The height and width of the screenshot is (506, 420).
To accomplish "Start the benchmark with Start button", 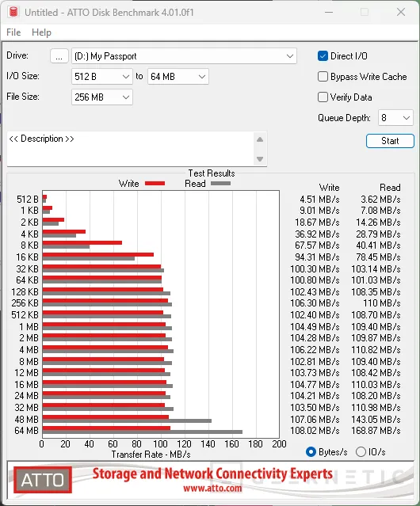I will (390, 141).
